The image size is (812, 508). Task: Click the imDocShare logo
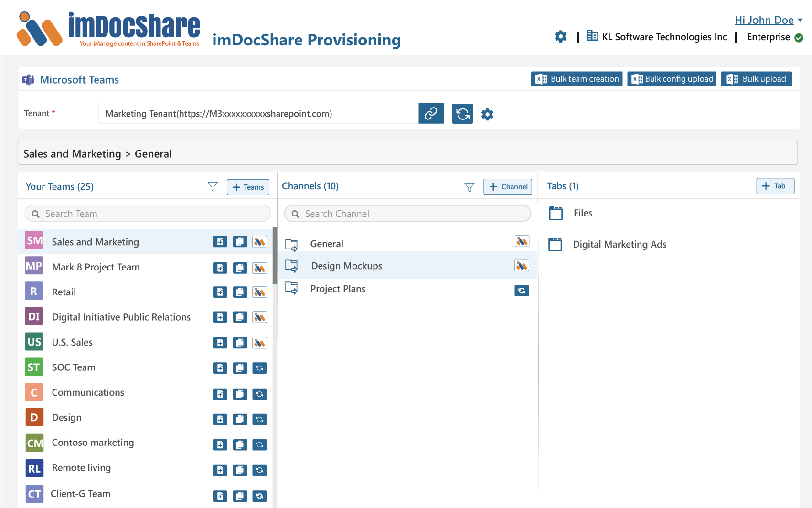pyautogui.click(x=109, y=29)
